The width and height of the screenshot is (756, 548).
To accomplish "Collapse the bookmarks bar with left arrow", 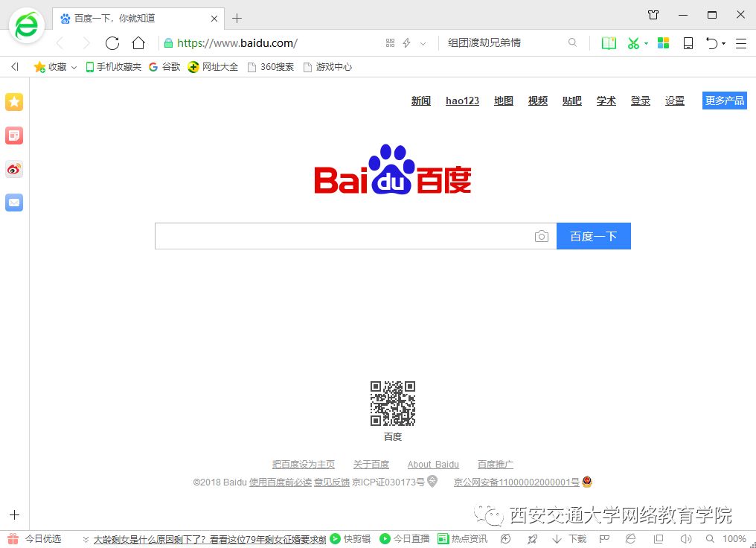I will point(15,66).
